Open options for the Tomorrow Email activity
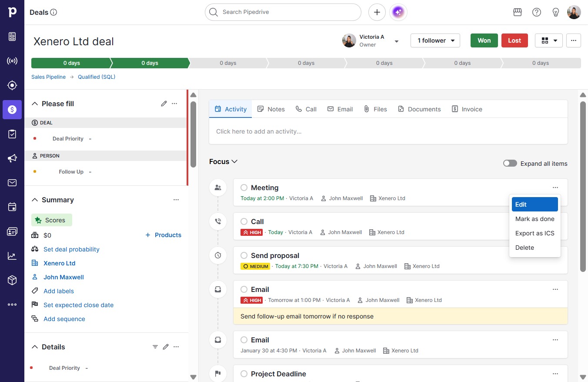Viewport: 588px width, 382px height. (555, 289)
